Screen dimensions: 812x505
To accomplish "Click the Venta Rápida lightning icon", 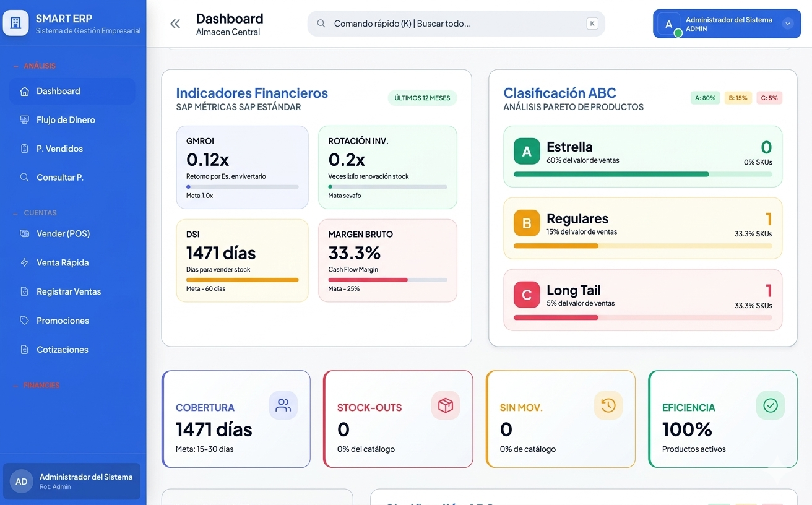I will pyautogui.click(x=25, y=263).
